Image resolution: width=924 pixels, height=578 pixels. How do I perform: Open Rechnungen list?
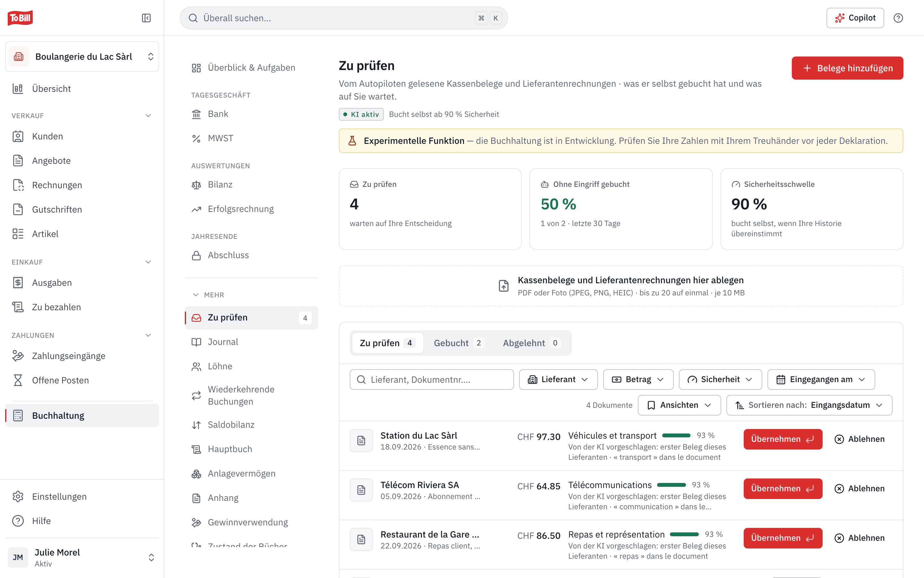[x=82, y=185]
